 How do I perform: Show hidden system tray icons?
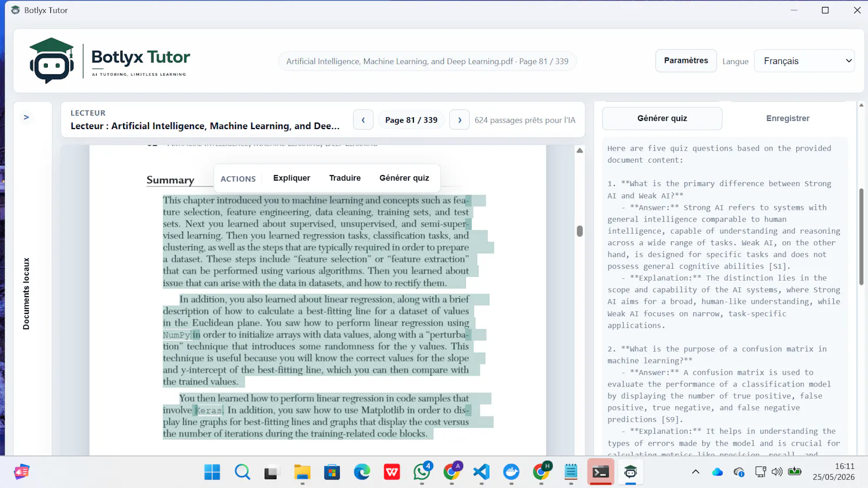tap(695, 472)
